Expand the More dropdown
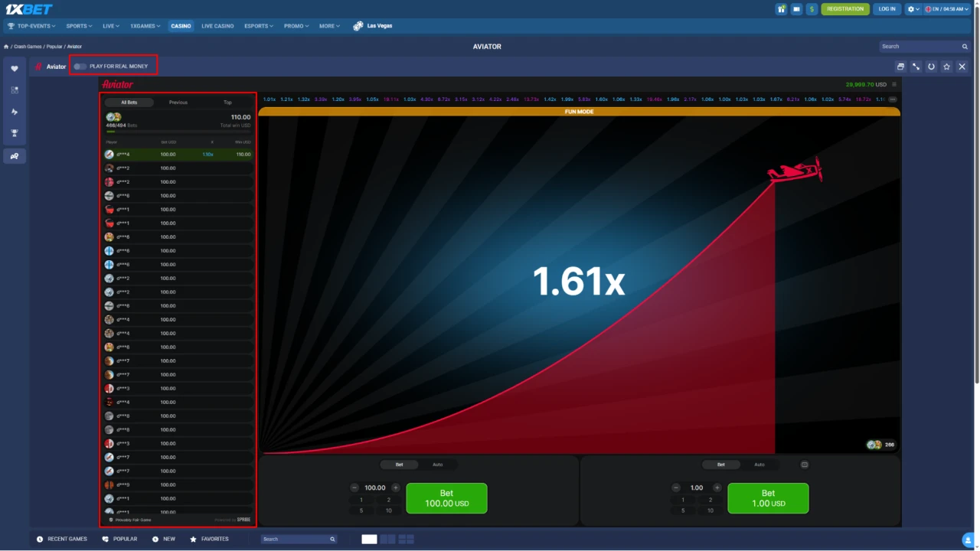Viewport: 980px width, 551px height. (330, 26)
